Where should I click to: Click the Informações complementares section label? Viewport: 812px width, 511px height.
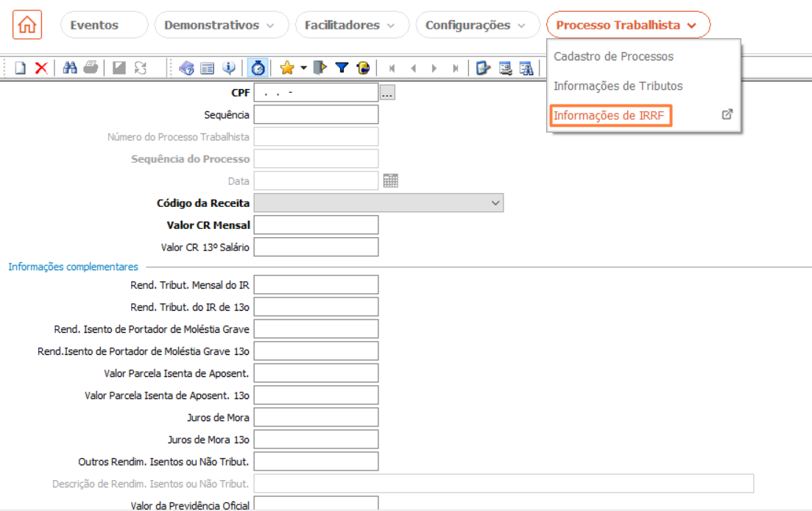pos(73,267)
